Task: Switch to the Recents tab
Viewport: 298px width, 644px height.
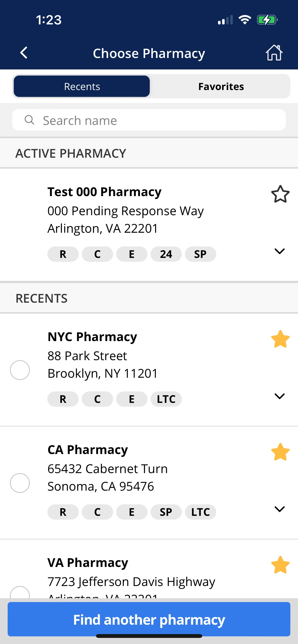Action: point(82,86)
